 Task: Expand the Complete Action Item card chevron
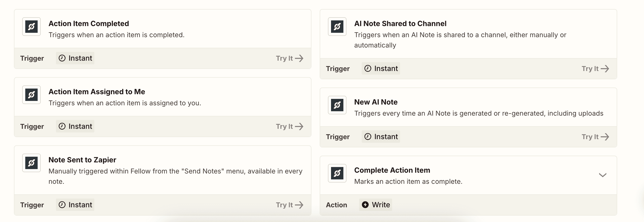(x=602, y=175)
